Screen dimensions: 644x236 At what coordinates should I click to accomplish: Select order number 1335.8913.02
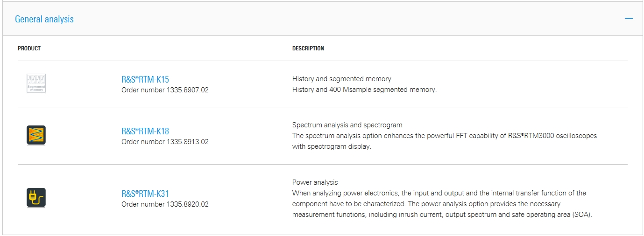[x=165, y=142]
